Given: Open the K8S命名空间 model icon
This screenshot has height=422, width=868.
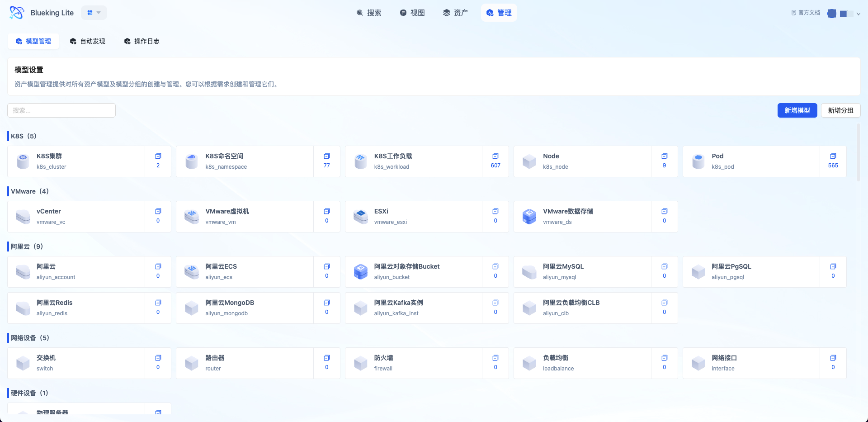Looking at the screenshot, I should click(192, 161).
